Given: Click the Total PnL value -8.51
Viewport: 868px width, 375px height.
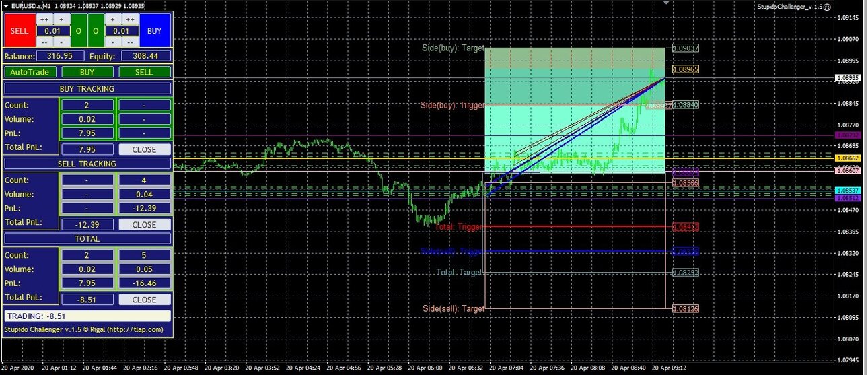Looking at the screenshot, I should tap(87, 300).
